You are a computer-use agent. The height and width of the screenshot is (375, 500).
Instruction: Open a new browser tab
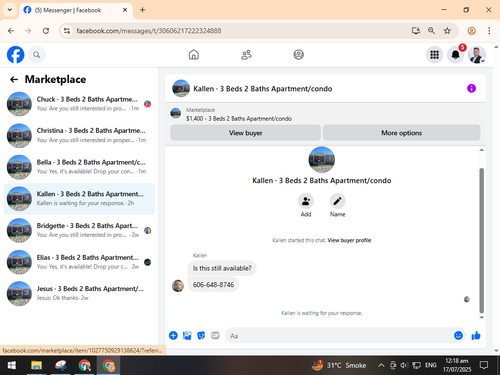pos(142,10)
